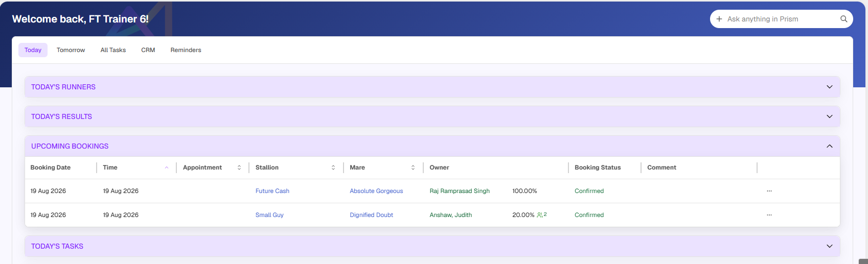868x264 pixels.
Task: Click Confirmed status in Small Guy row
Action: (589, 215)
